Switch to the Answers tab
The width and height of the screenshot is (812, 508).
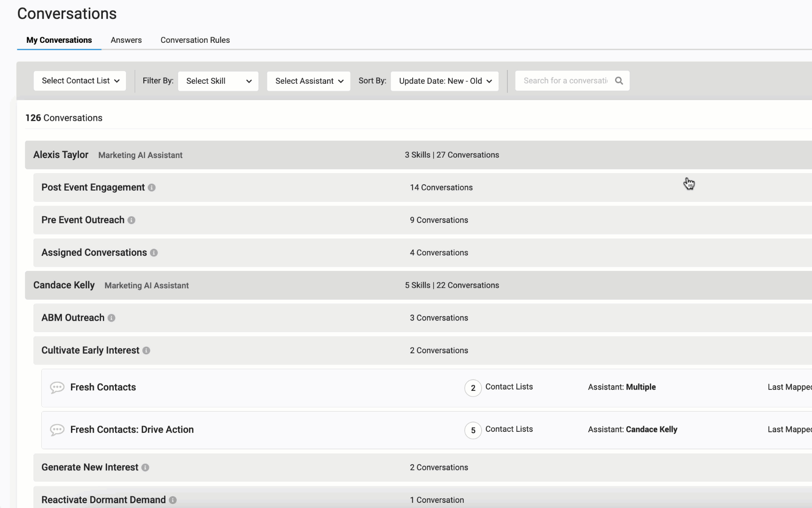coord(126,40)
